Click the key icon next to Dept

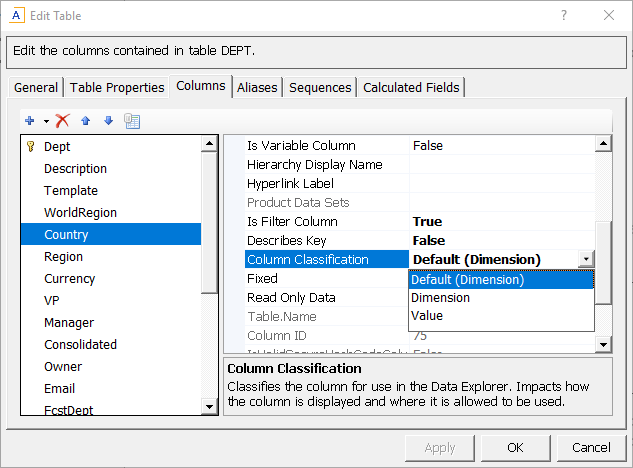30,147
